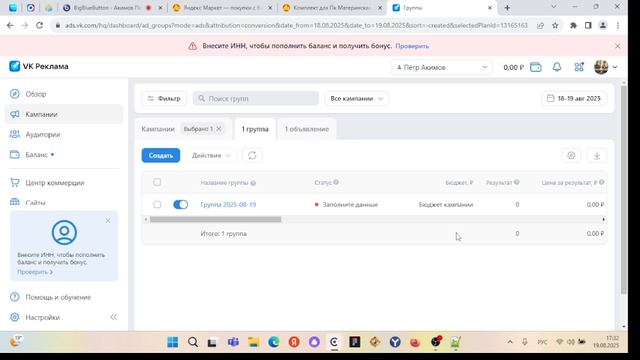The width and height of the screenshot is (640, 360).
Task: Open the Windows Start menu
Action: pos(173,342)
